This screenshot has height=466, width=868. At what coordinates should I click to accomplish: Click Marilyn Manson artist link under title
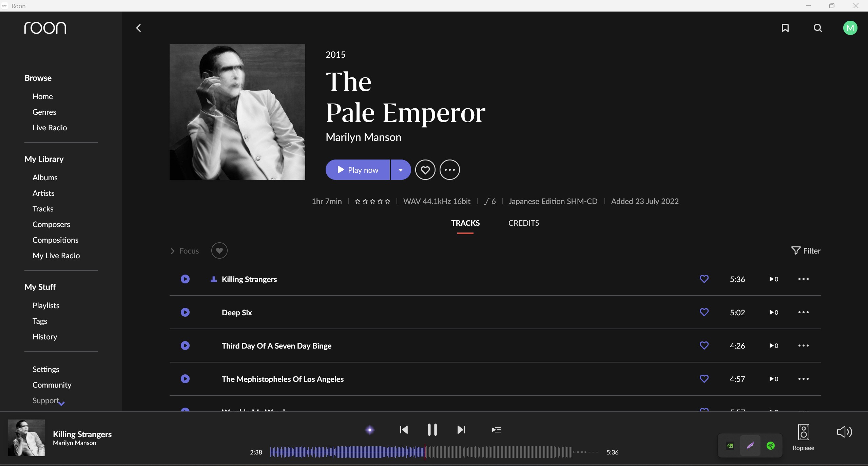363,137
